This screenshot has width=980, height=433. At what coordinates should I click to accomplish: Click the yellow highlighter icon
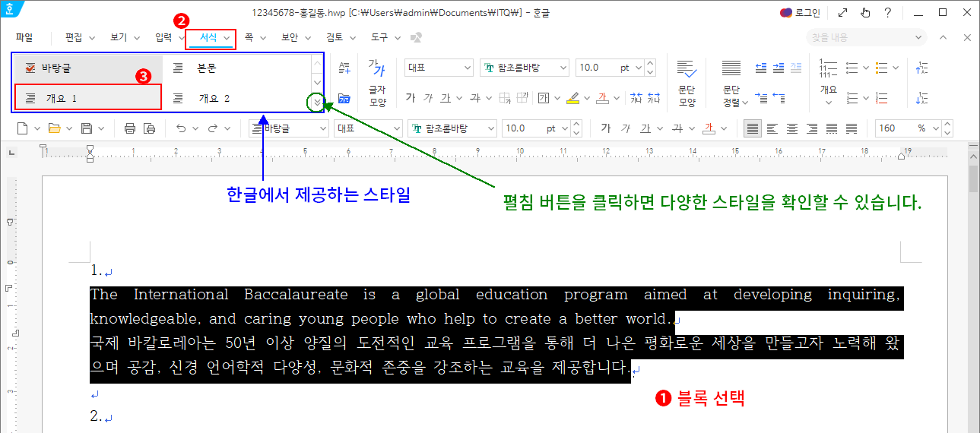click(x=573, y=97)
